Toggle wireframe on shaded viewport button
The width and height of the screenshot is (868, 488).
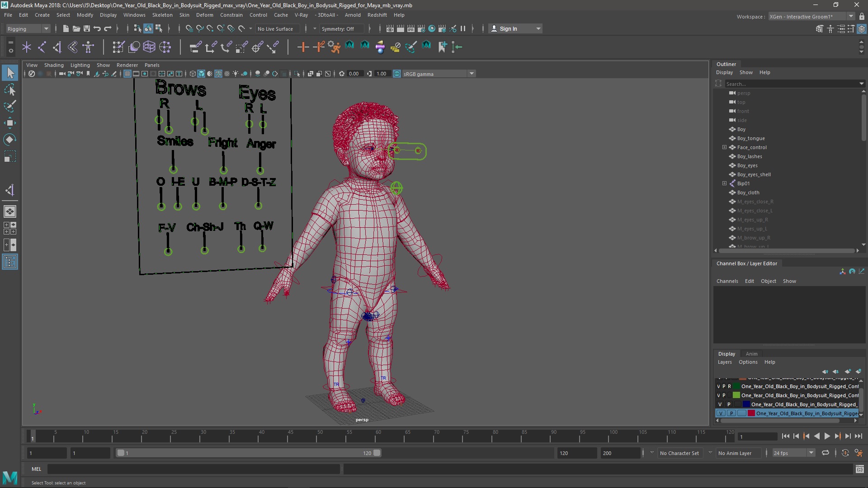click(x=218, y=74)
